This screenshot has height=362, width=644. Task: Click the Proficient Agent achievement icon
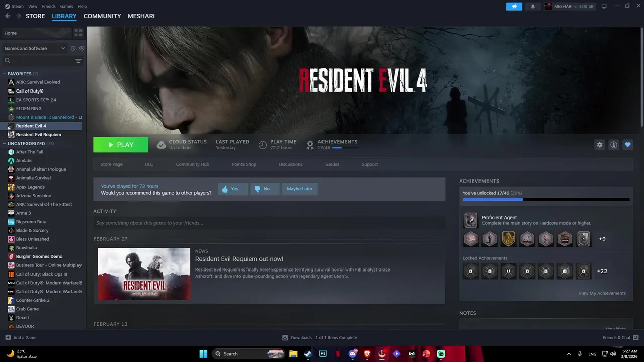[x=470, y=220]
